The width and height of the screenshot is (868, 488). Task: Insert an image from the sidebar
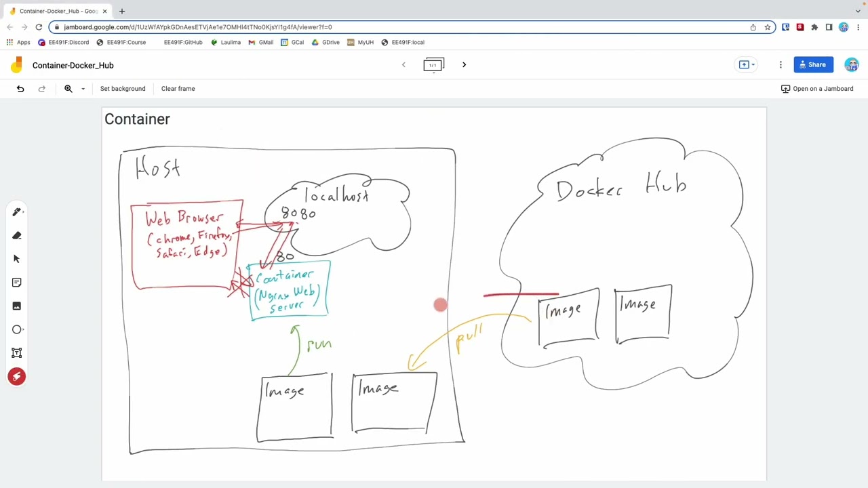[17, 306]
